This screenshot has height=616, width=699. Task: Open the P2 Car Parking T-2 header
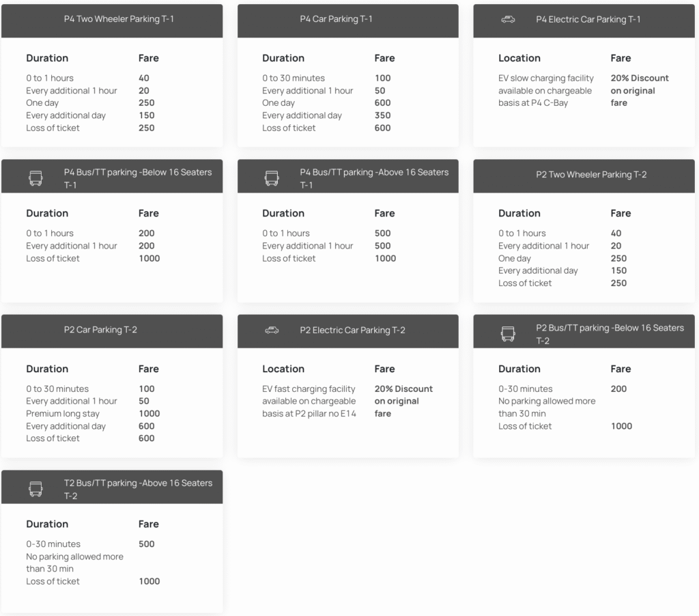(x=100, y=330)
